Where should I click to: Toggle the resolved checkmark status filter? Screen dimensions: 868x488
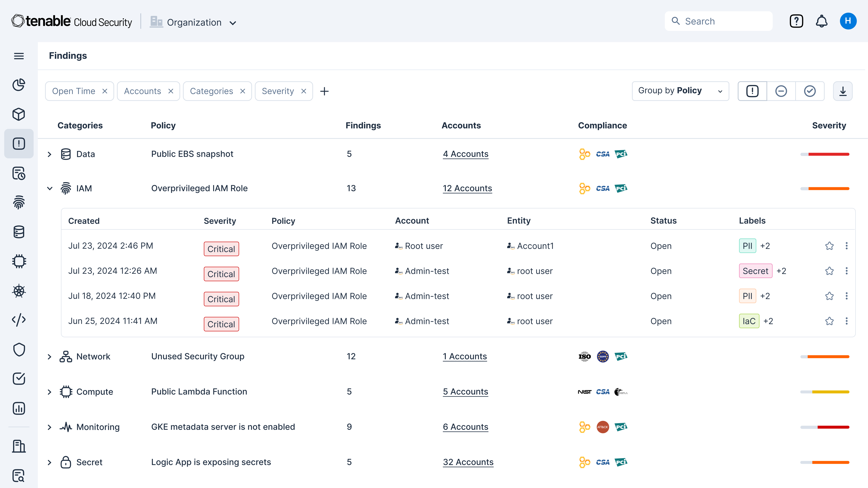point(810,91)
